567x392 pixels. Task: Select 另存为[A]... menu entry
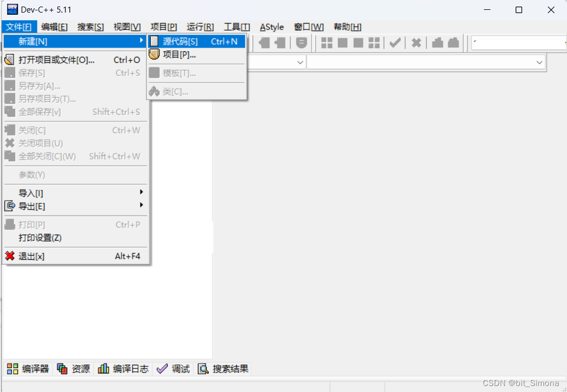point(75,86)
